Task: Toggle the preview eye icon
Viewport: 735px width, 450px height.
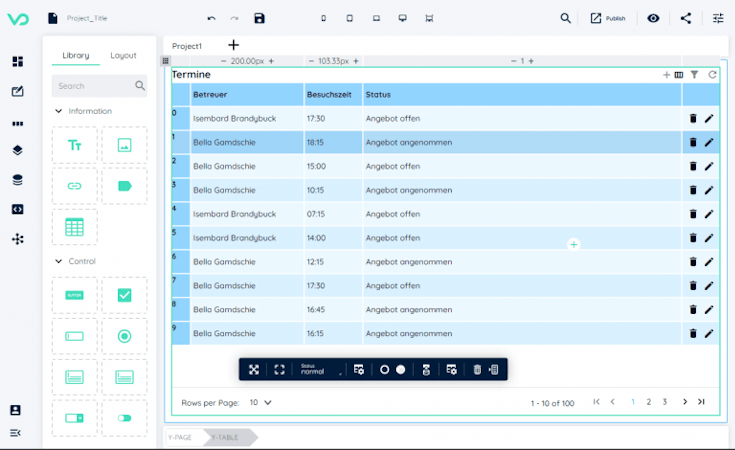Action: pyautogui.click(x=653, y=18)
